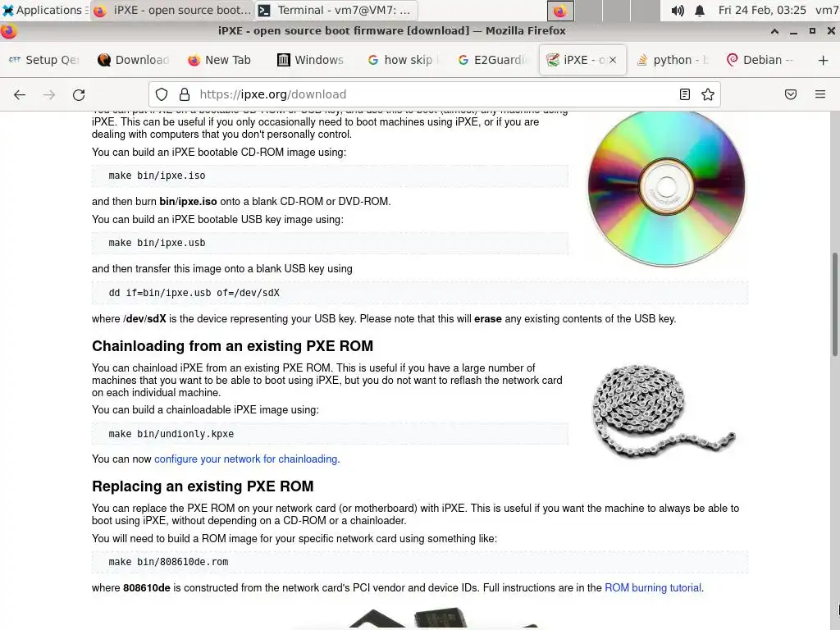Switch to the Setup Qemu tab

(44, 60)
